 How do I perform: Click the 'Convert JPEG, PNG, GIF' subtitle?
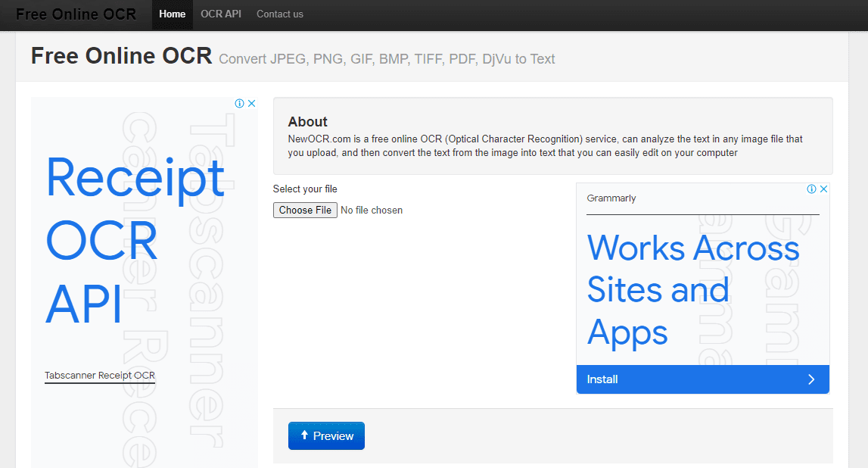387,59
